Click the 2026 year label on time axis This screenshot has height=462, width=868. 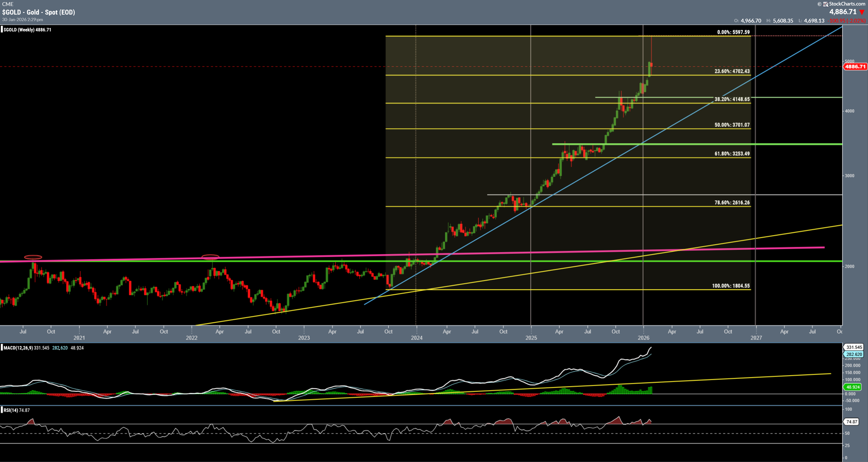coord(643,338)
